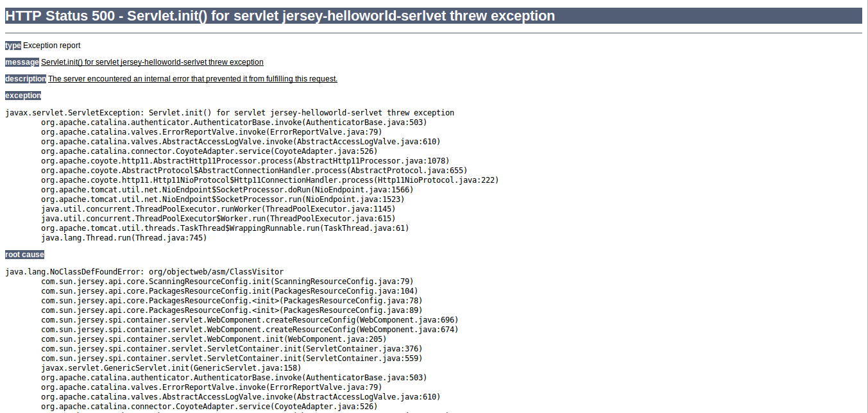
Task: Select the "message" label
Action: pos(22,62)
